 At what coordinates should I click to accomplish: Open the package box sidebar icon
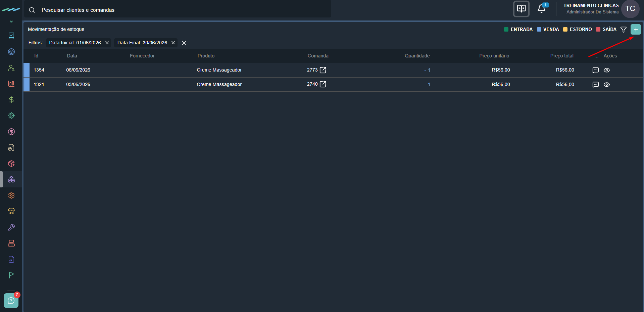(x=11, y=164)
